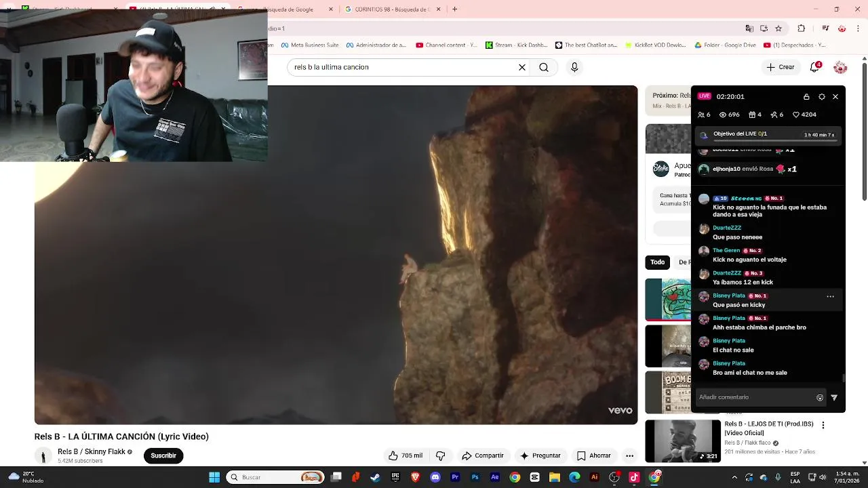Click the Ahorrar save button
Image resolution: width=868 pixels, height=488 pixels.
(x=594, y=455)
